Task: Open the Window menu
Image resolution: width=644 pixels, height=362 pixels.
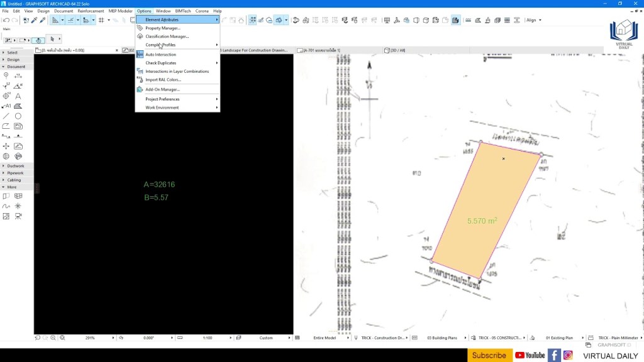Action: click(163, 11)
